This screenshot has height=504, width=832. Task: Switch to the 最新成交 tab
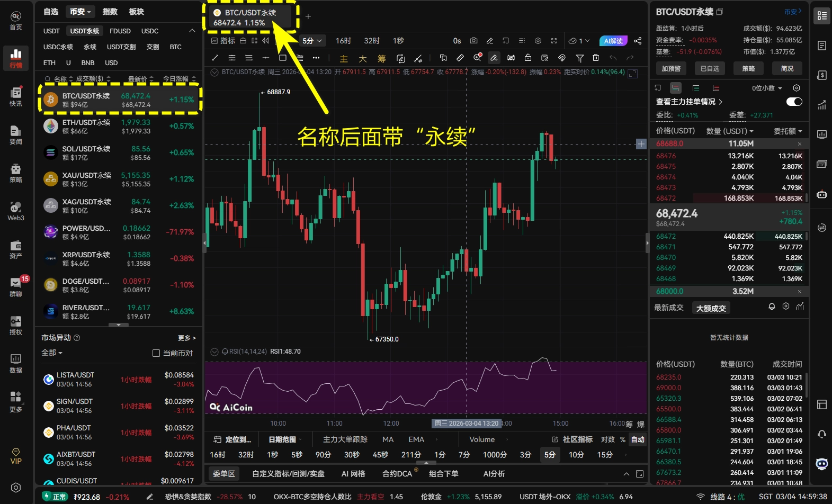click(x=669, y=308)
